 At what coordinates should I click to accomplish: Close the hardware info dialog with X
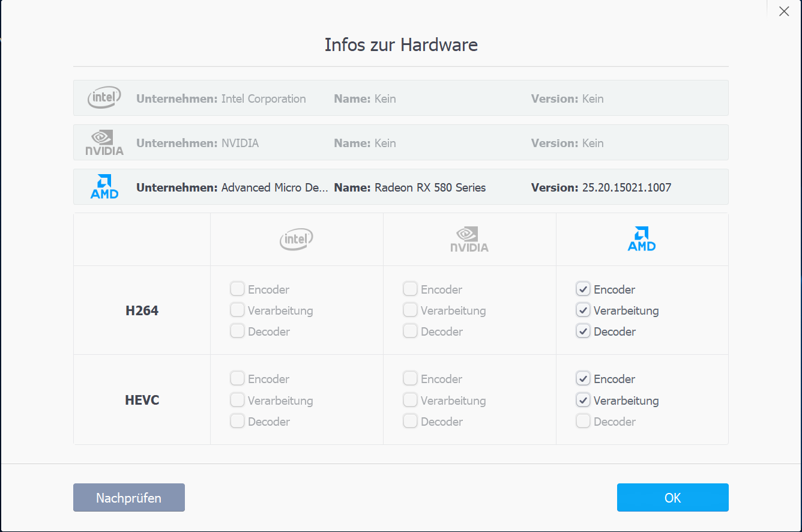[x=784, y=11]
